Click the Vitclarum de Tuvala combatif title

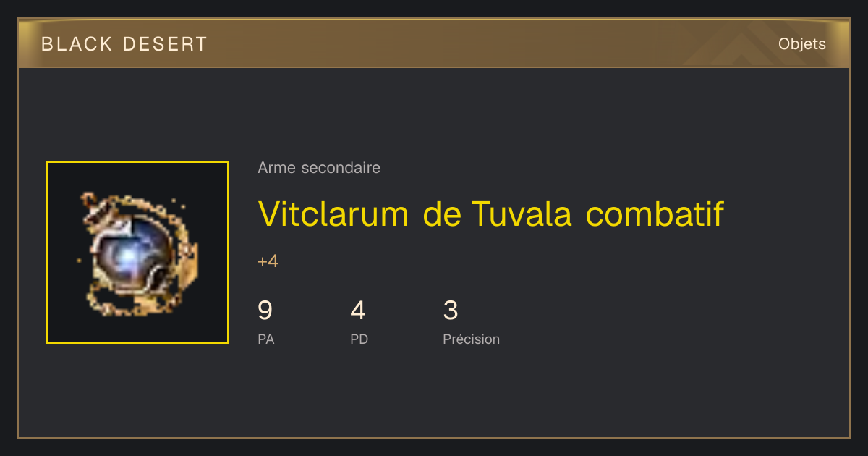[x=490, y=214]
